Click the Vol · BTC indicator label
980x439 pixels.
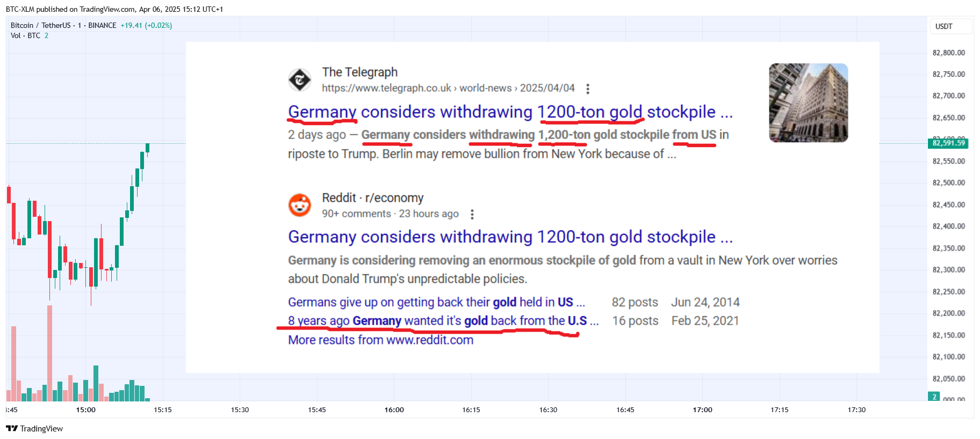coord(25,35)
